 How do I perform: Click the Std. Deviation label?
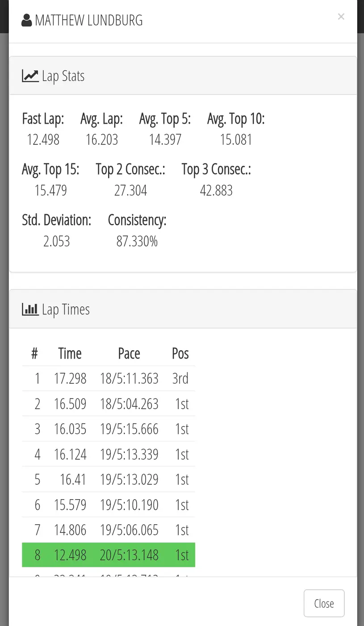click(x=56, y=220)
